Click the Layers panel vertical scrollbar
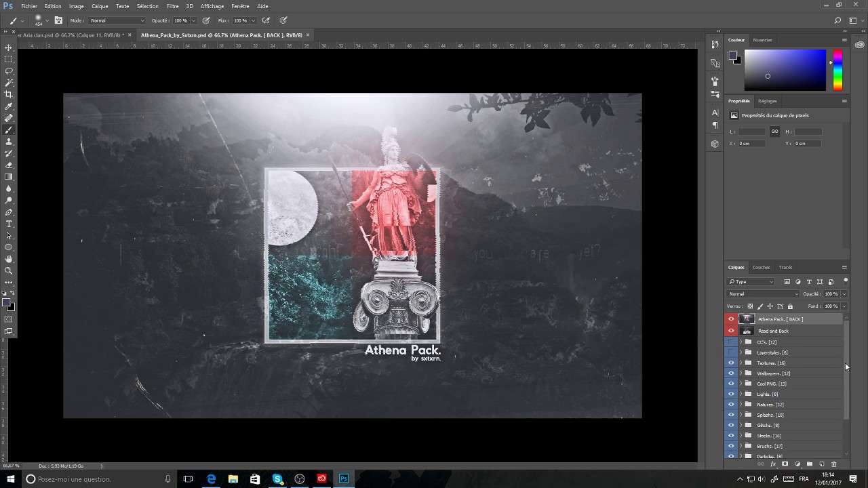Image resolution: width=868 pixels, height=488 pixels. point(846,369)
